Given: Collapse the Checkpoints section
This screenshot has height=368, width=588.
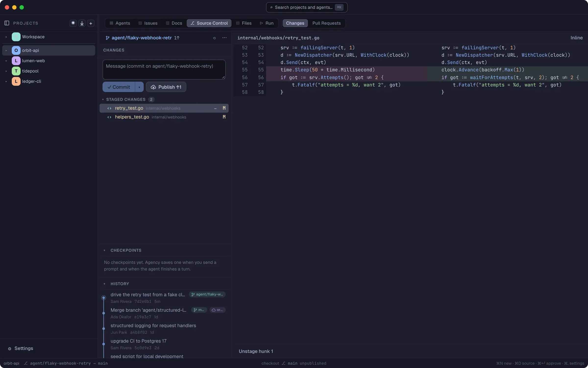Looking at the screenshot, I should pyautogui.click(x=104, y=250).
